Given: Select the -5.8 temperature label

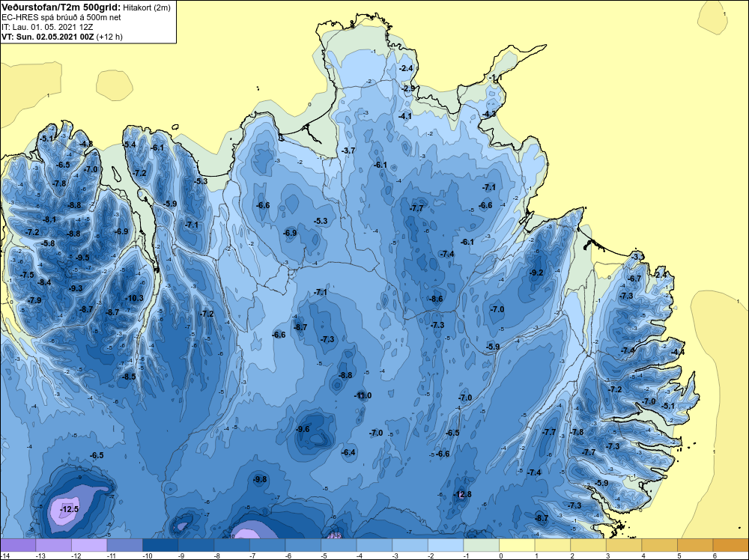Looking at the screenshot, I should 48,243.
